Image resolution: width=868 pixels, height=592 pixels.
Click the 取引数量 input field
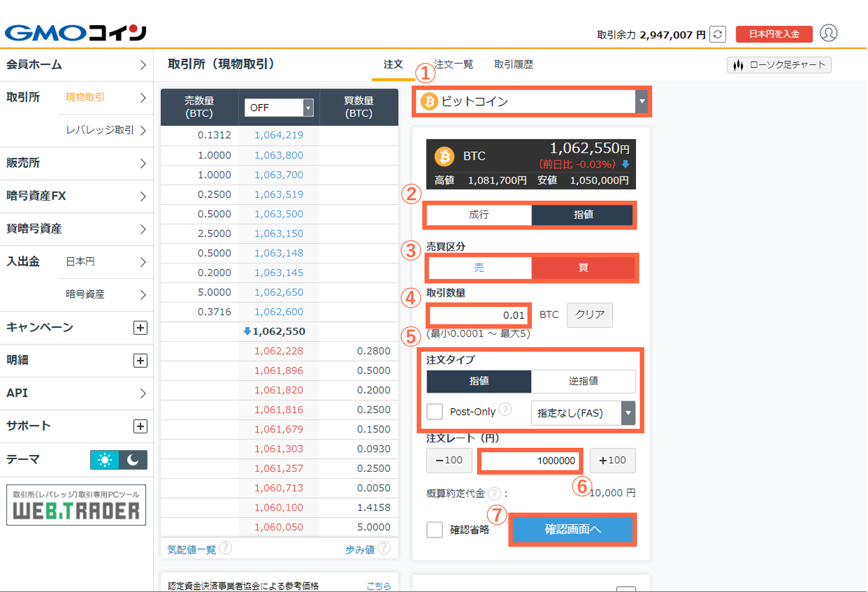tap(478, 315)
